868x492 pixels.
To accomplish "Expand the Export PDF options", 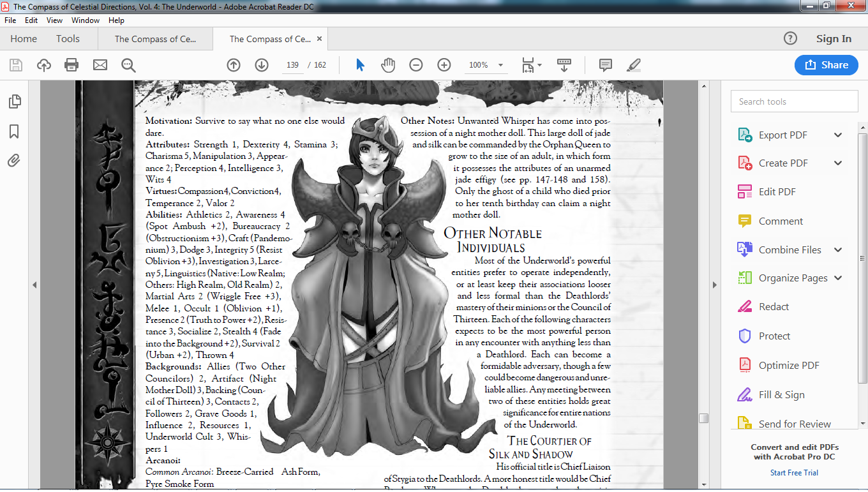I will (838, 135).
